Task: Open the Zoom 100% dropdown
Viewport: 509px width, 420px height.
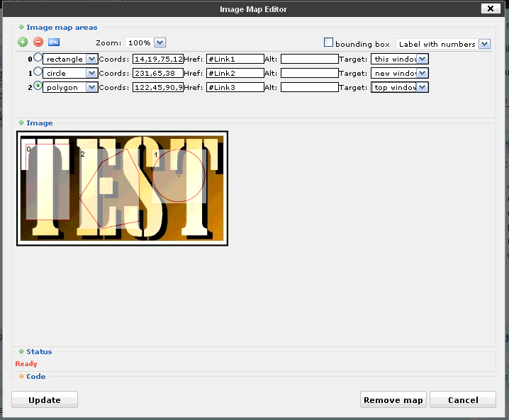Action: pos(145,42)
